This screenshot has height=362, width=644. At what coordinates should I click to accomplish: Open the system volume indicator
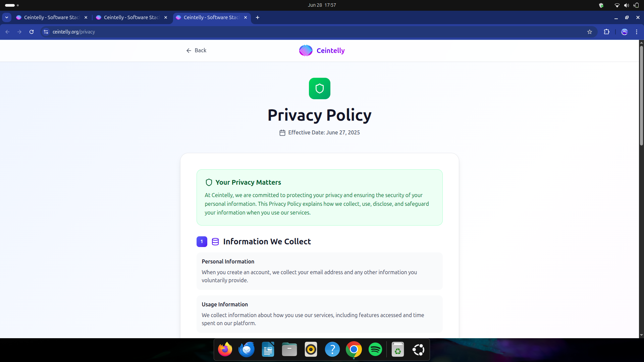click(x=626, y=5)
